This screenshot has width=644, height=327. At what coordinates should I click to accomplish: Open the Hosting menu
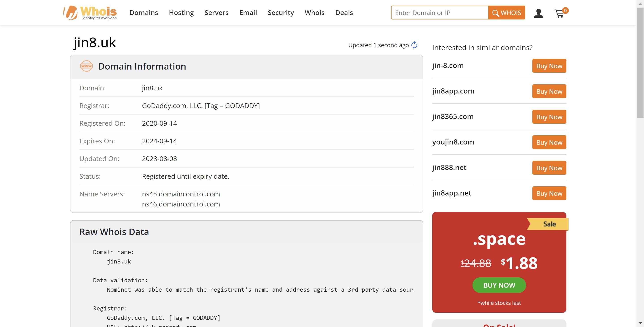point(181,13)
